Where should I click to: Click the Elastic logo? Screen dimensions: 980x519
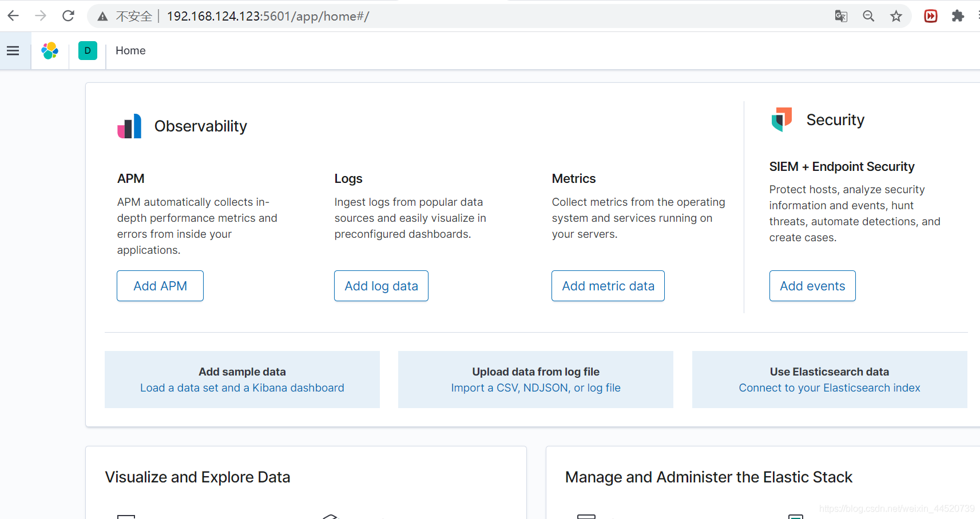pos(50,51)
